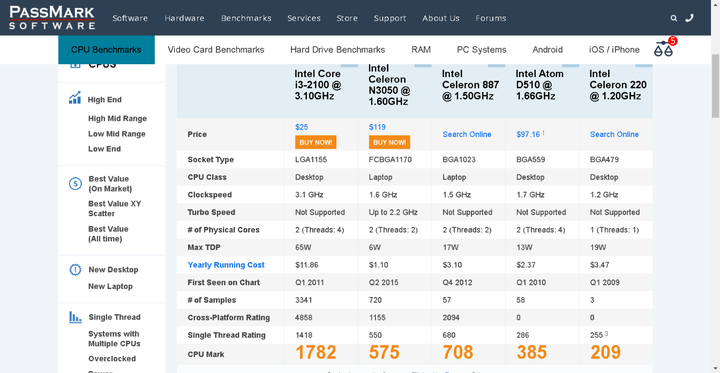Switch to Video Card Benchmarks tab

tap(216, 50)
